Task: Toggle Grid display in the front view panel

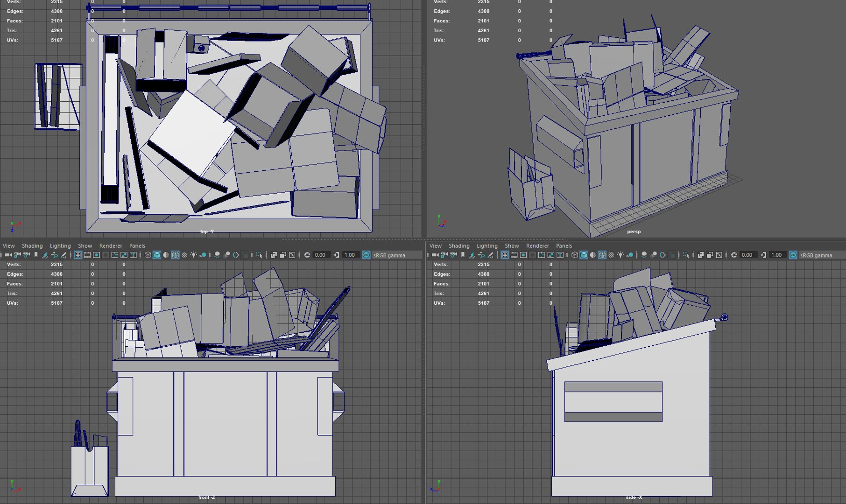Action: 78,255
